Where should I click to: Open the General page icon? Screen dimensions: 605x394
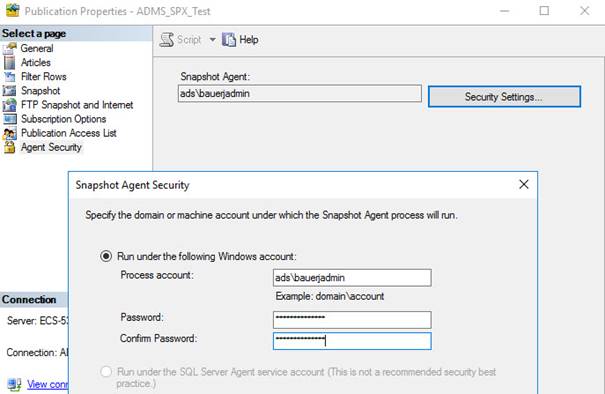coord(9,48)
